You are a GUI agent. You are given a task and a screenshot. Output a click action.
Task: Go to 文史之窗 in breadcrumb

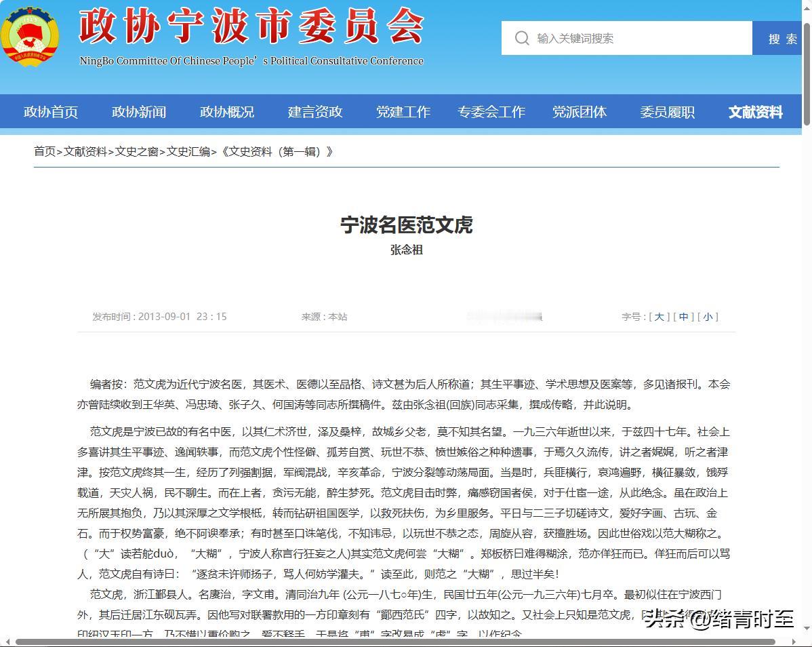(x=136, y=151)
